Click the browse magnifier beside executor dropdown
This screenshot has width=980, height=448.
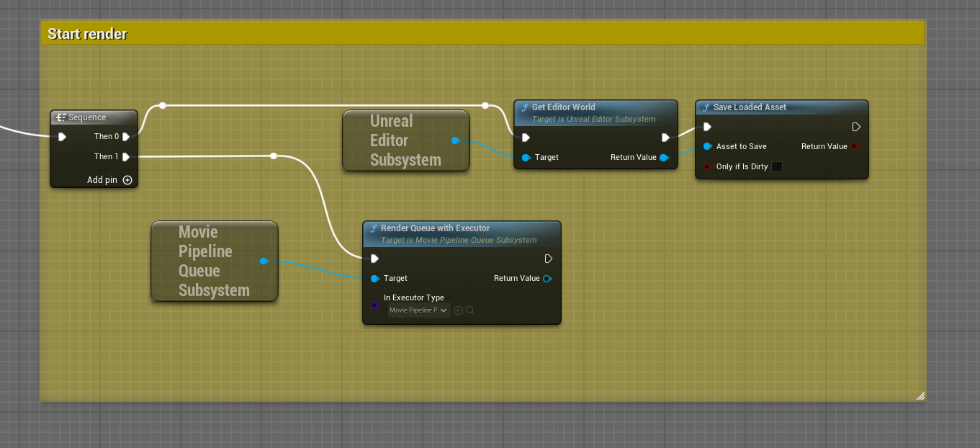click(470, 310)
